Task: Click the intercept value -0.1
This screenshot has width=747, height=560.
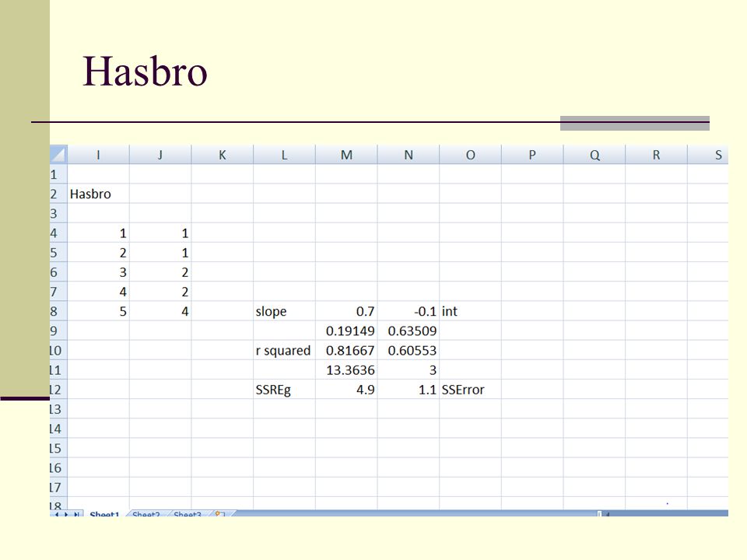Action: (409, 311)
